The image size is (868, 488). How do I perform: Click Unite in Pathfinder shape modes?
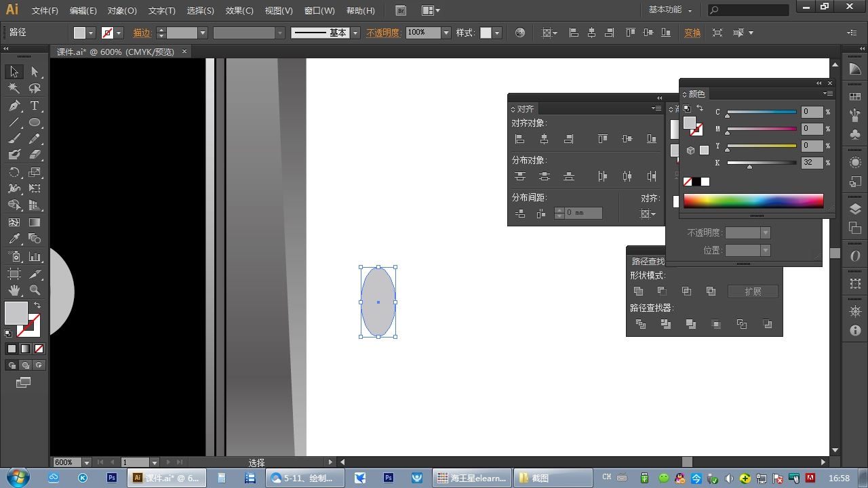(638, 291)
